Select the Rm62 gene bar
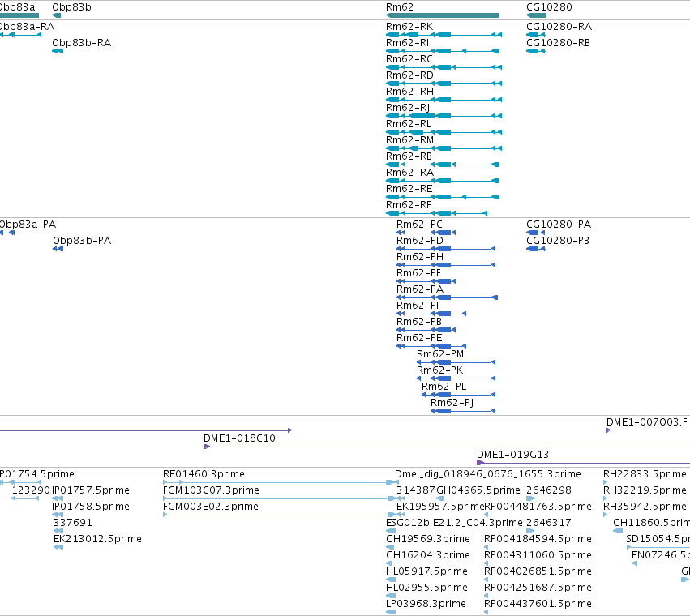The height and width of the screenshot is (616, 690). [442, 15]
